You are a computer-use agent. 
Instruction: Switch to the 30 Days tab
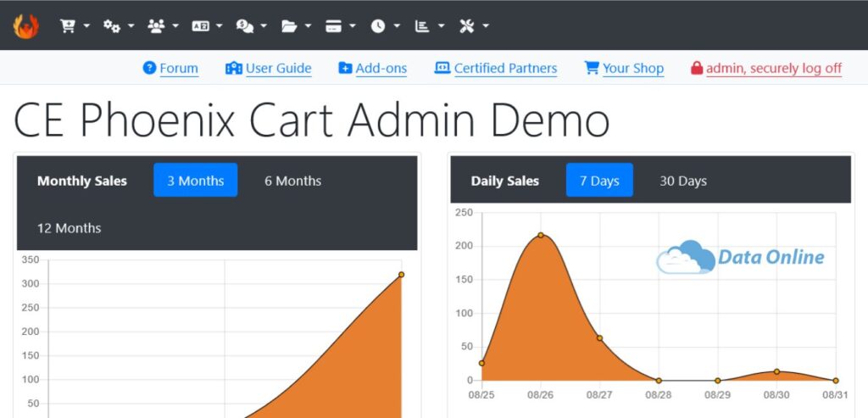coord(683,181)
